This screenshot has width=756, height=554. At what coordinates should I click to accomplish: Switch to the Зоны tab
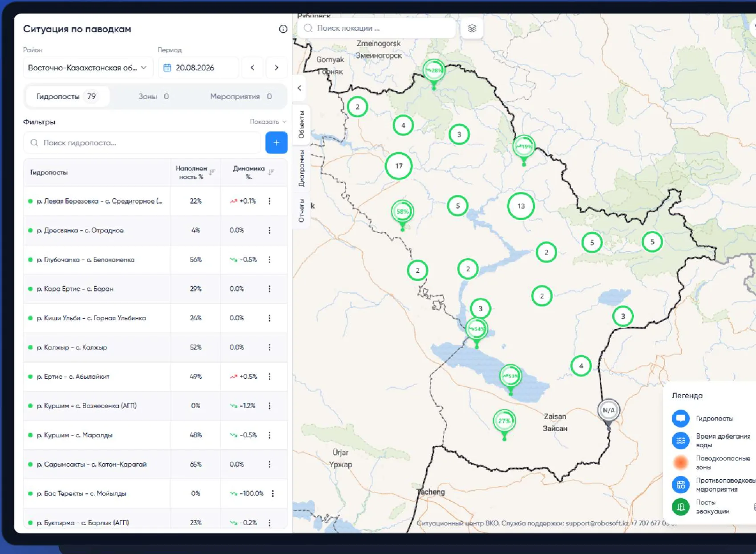tap(153, 97)
